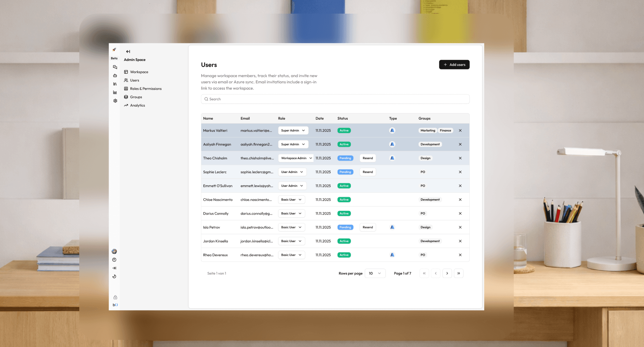The width and height of the screenshot is (644, 347).
Task: Collapse the Admin Space panel with arrow icon
Action: coord(128,51)
